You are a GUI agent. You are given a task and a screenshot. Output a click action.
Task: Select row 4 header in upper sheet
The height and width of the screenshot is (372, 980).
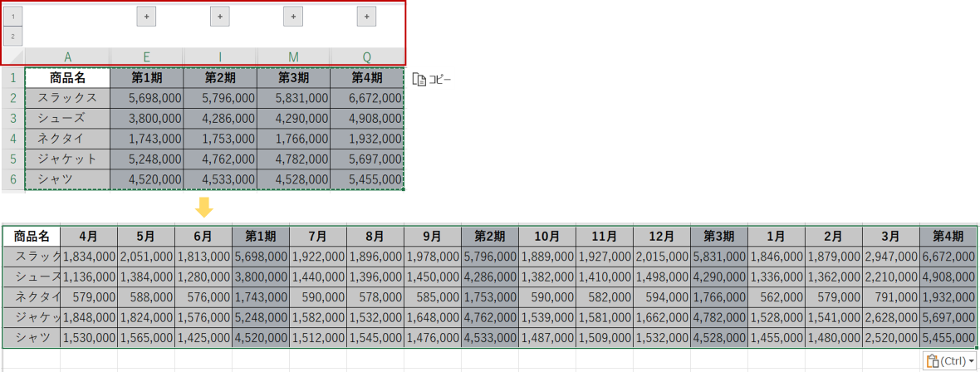[13, 139]
